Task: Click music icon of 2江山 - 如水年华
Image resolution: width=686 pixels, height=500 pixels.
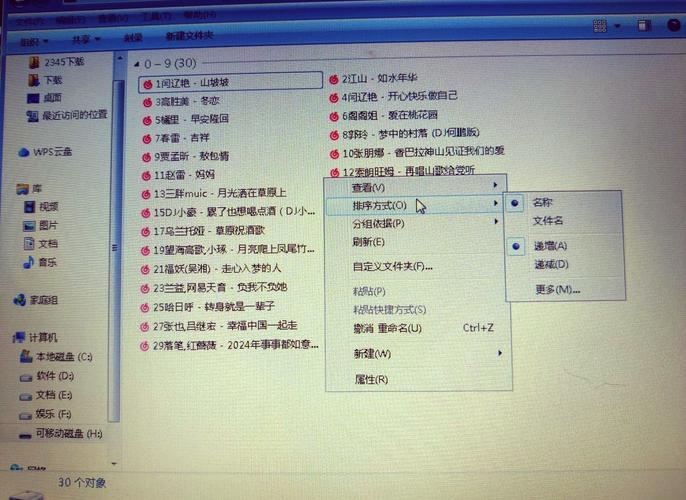Action: 334,80
